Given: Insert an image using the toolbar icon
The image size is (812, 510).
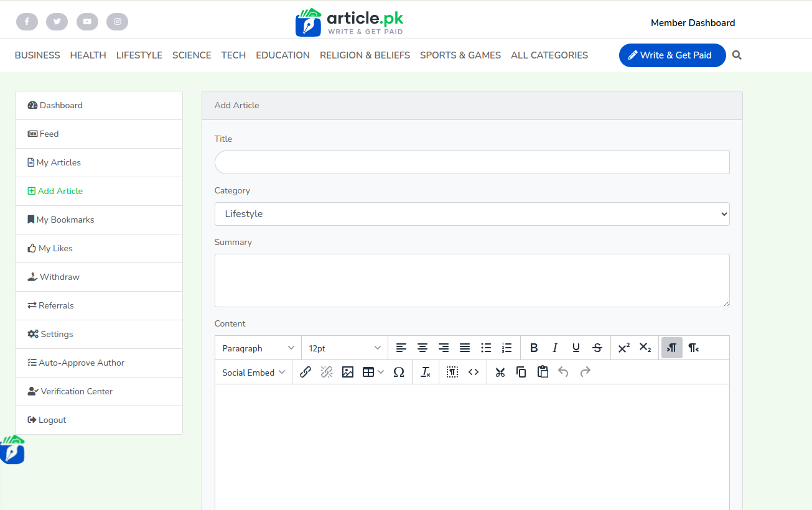Looking at the screenshot, I should (348, 372).
